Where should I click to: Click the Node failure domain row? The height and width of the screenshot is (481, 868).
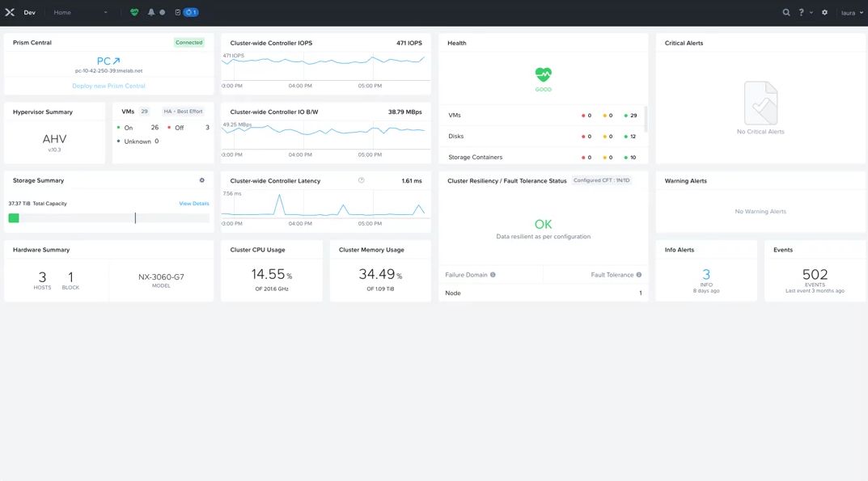(x=543, y=293)
